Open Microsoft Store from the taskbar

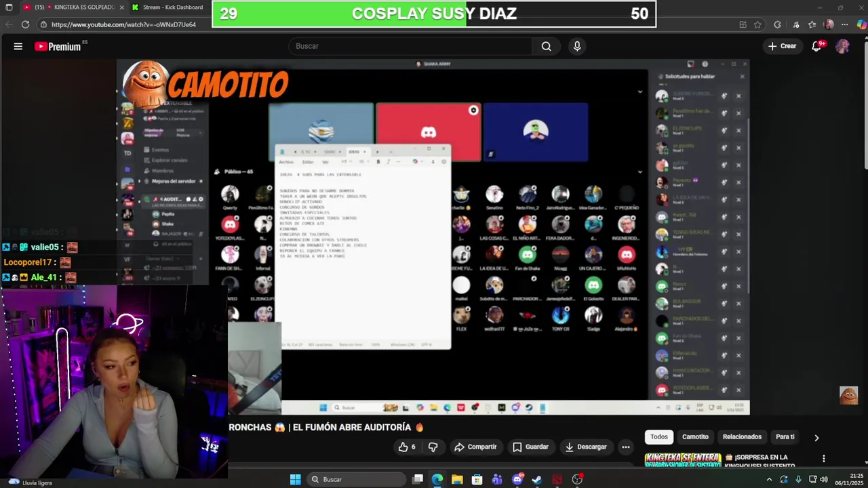pos(477,479)
